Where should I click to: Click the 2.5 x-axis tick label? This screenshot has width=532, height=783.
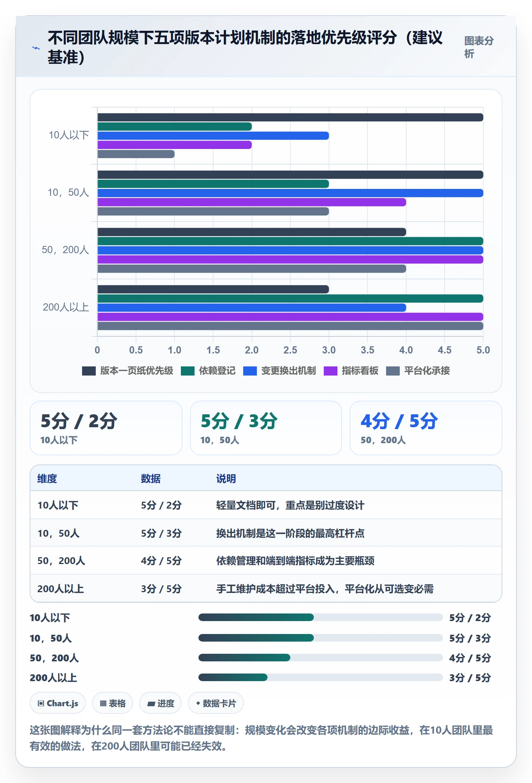(290, 350)
